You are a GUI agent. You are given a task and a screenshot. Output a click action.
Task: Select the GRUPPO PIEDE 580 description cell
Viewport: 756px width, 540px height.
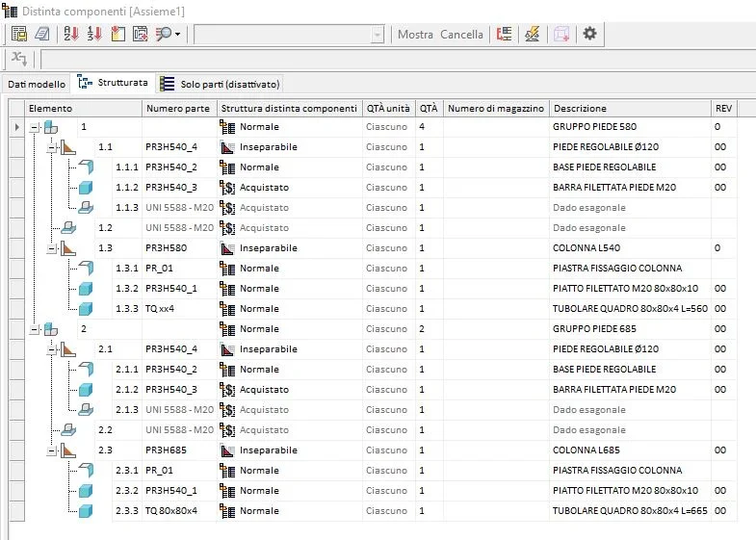coord(630,127)
